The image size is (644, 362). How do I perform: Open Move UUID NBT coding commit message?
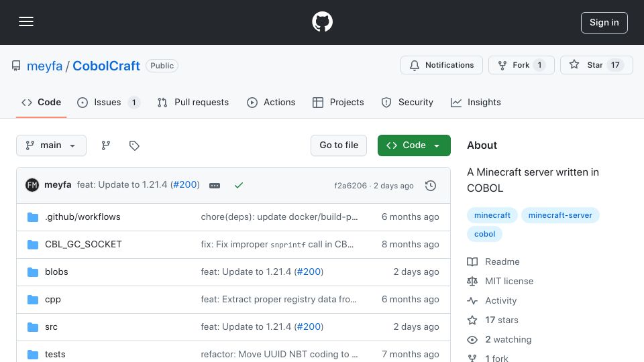(279, 354)
